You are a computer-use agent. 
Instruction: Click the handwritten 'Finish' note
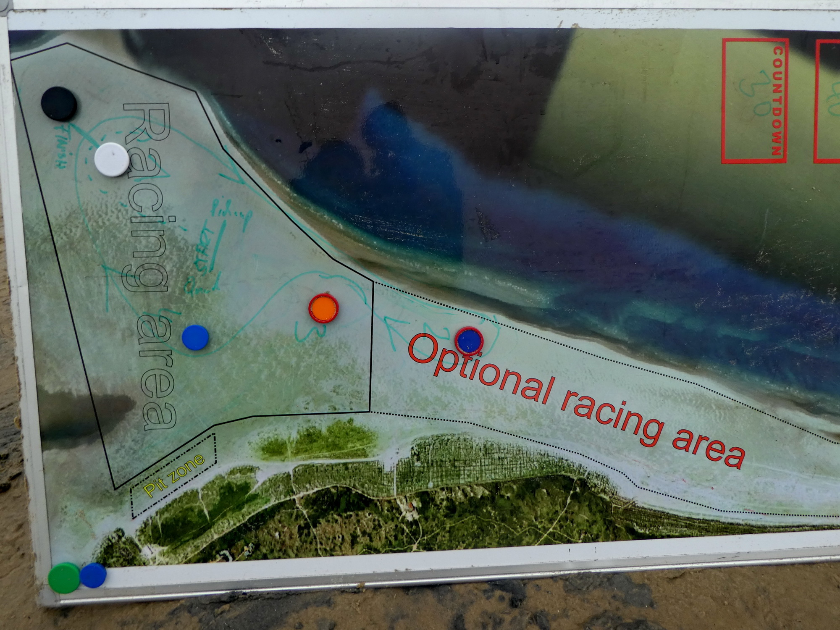click(x=62, y=146)
